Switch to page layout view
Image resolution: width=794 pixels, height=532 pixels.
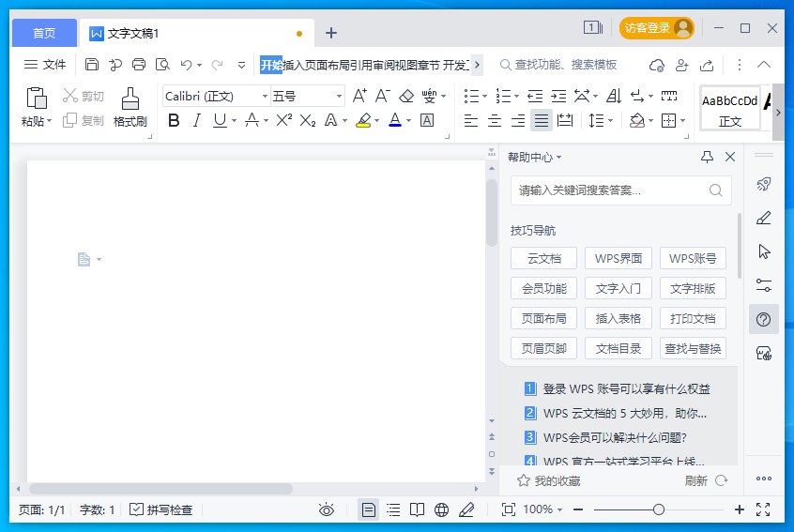[x=368, y=509]
